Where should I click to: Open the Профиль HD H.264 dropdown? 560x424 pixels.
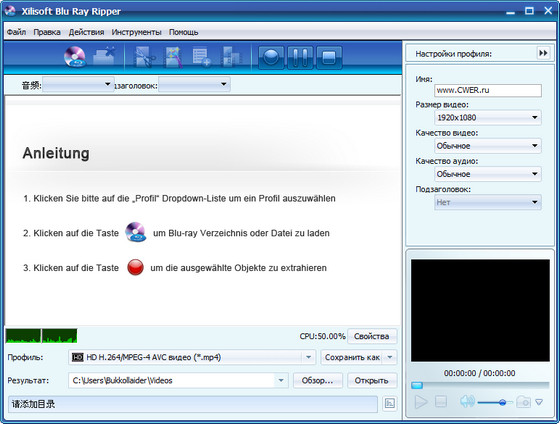(192, 357)
